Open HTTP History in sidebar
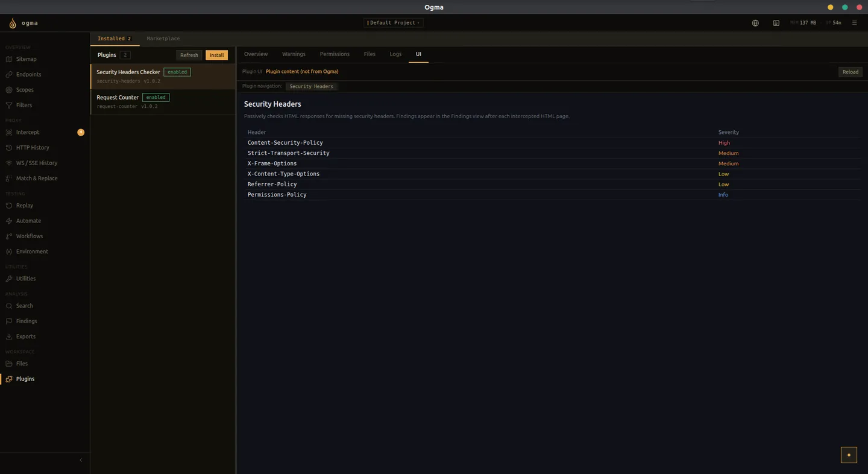 pos(45,148)
